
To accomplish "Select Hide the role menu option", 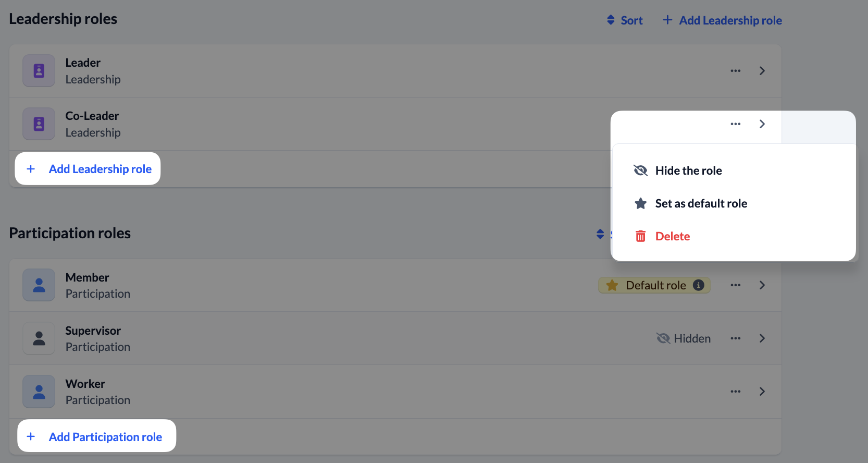I will pos(688,170).
